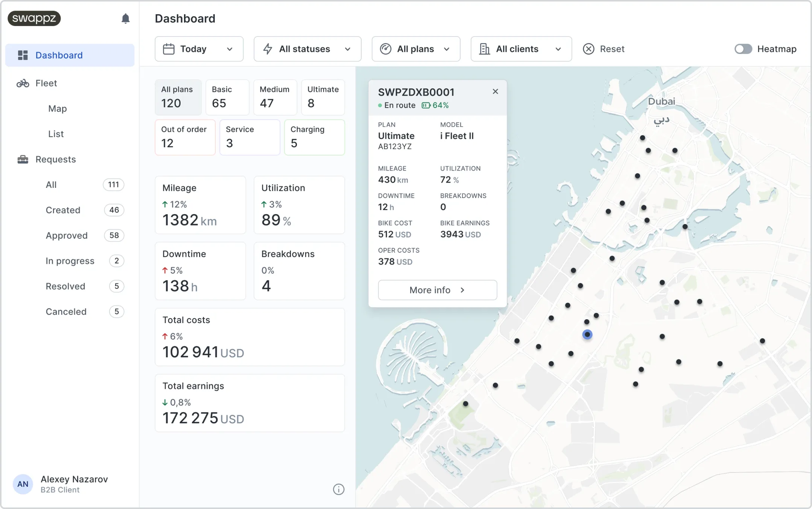
Task: Click the Reset filters X icon
Action: 588,49
